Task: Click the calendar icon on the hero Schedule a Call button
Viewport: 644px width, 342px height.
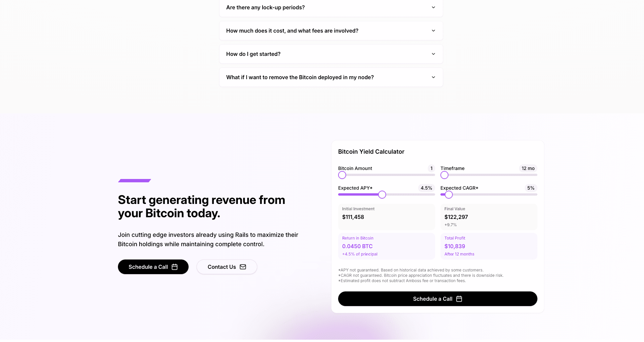Action: click(175, 266)
